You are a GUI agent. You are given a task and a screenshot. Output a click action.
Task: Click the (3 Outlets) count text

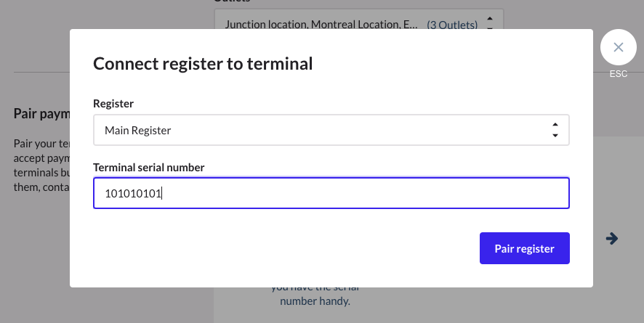pyautogui.click(x=452, y=25)
